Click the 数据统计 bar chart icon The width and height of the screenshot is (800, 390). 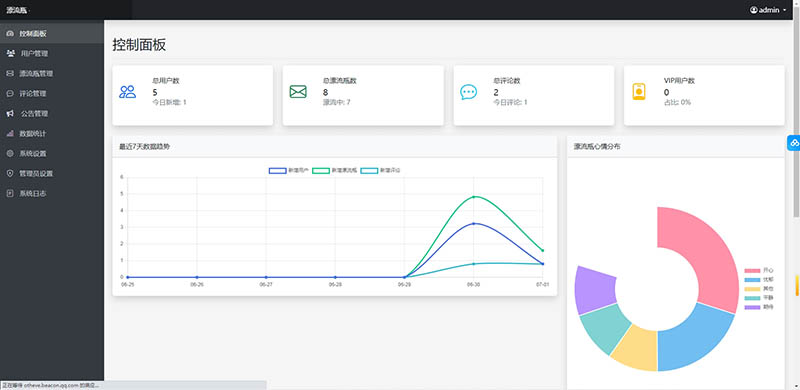point(10,133)
